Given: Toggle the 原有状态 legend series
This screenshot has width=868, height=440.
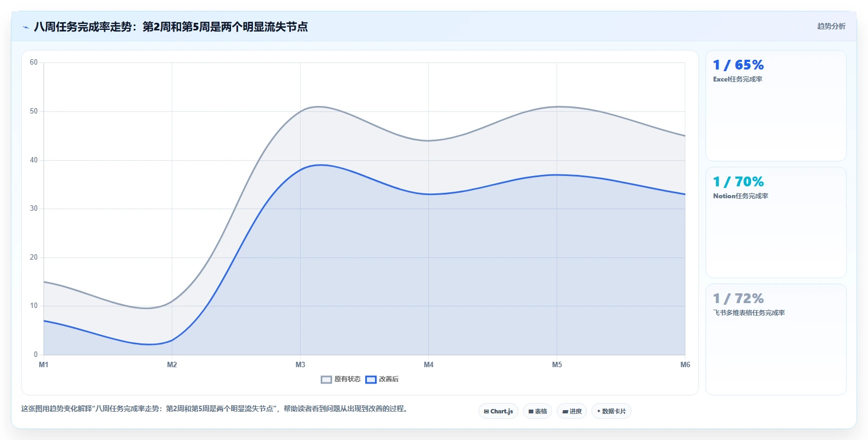Looking at the screenshot, I should (341, 379).
